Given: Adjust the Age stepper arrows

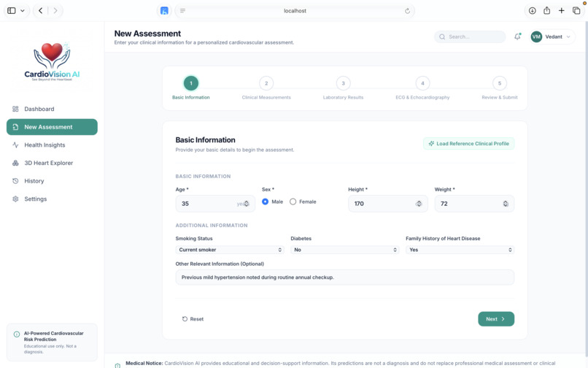Looking at the screenshot, I should [x=247, y=204].
